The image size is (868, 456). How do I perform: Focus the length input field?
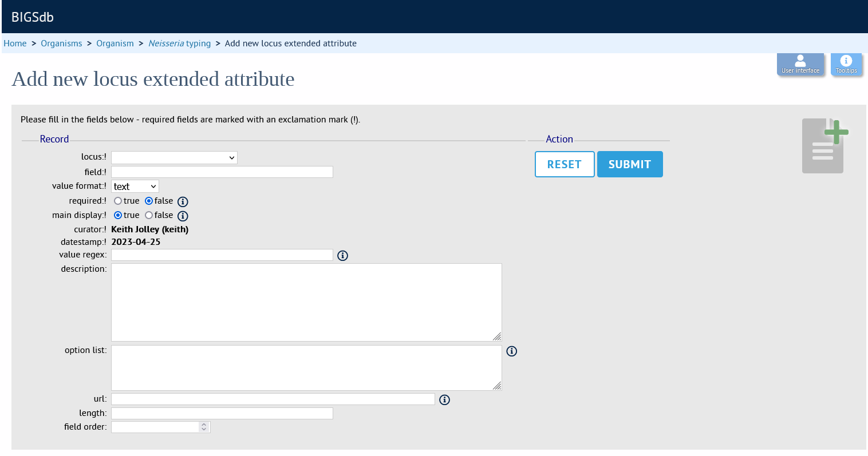pos(222,413)
